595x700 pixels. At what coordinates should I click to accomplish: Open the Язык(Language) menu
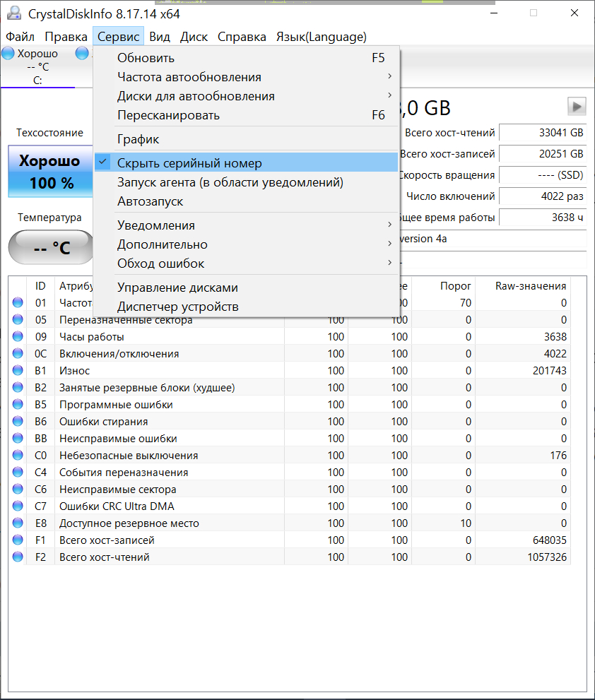[322, 37]
